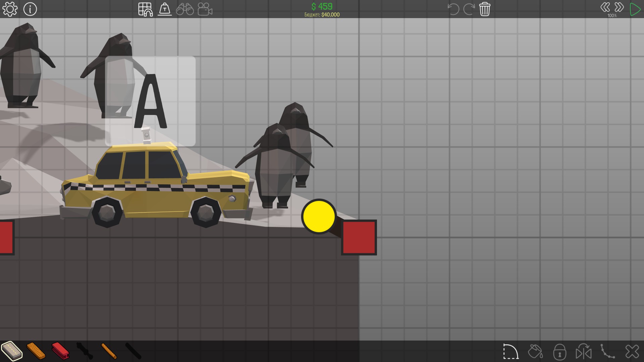Delete the bridge with trash icon
644x362 pixels.
click(485, 9)
